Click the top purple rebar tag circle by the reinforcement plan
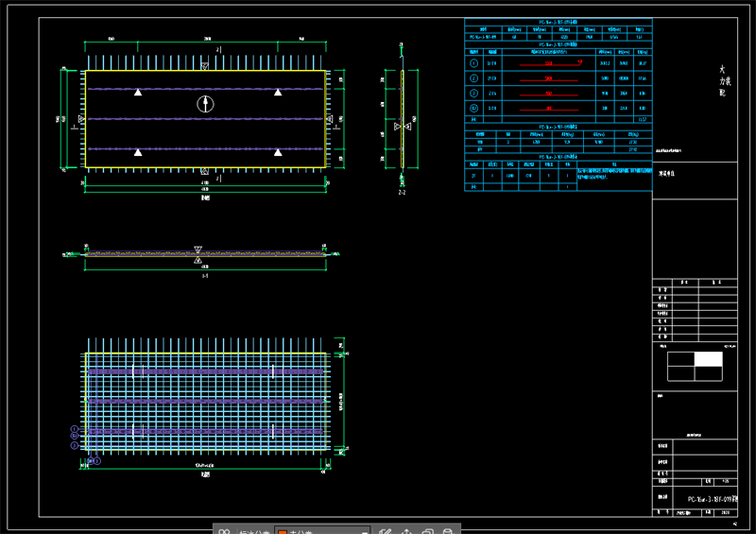756x534 pixels. (75, 429)
